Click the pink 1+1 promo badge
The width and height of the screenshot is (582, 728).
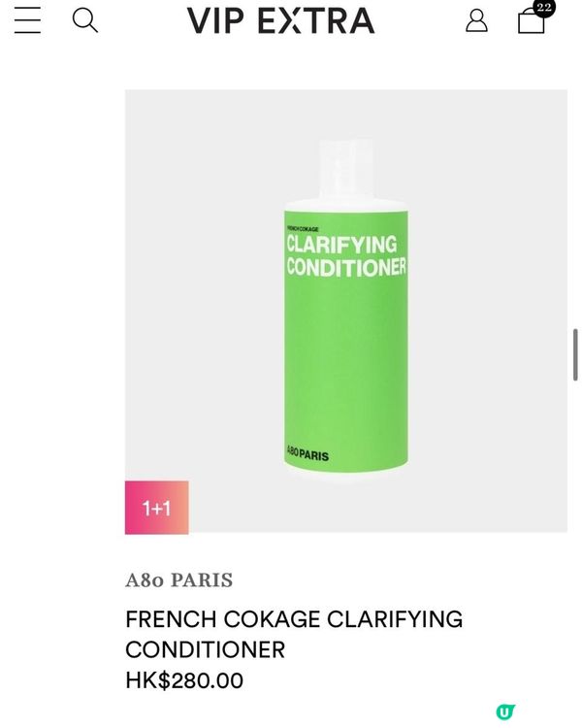[156, 508]
